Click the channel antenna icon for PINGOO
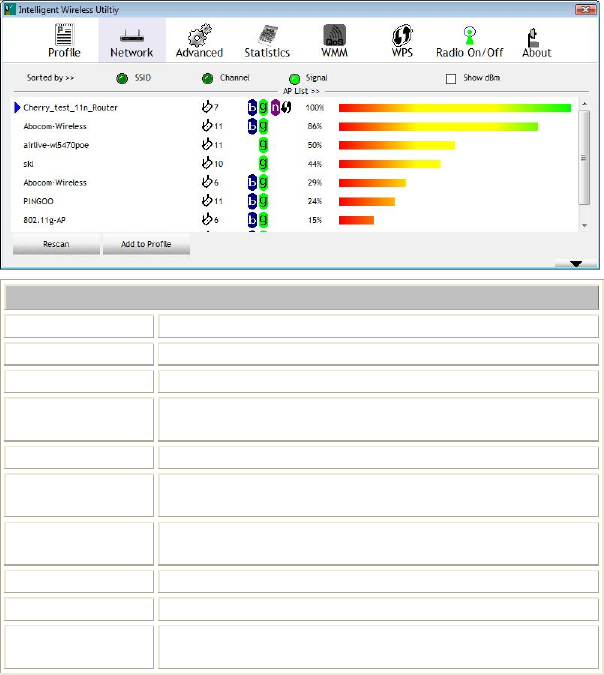This screenshot has width=604, height=675. point(207,200)
